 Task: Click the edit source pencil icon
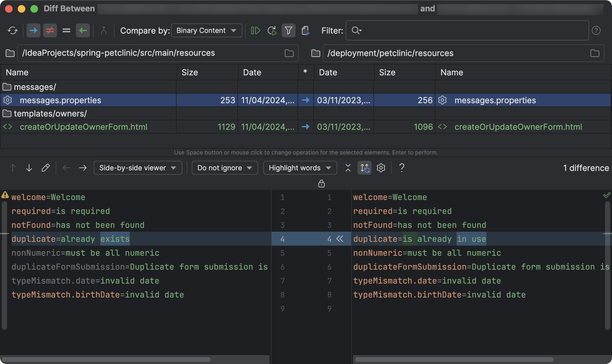(x=46, y=168)
